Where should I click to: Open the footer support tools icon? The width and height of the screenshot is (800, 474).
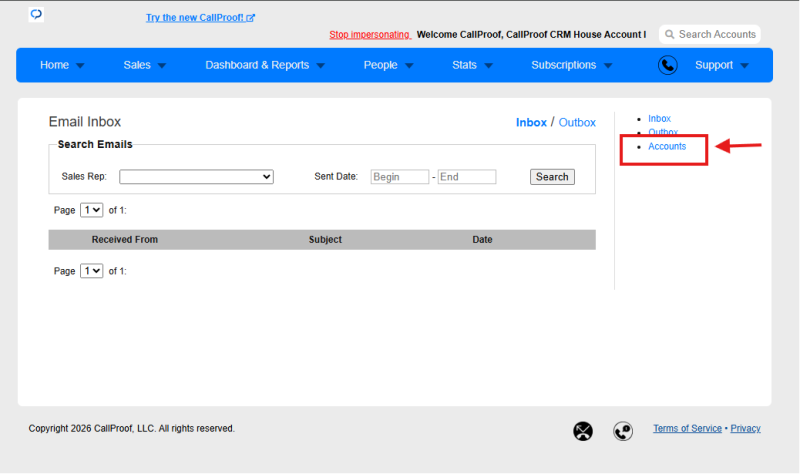pyautogui.click(x=583, y=431)
